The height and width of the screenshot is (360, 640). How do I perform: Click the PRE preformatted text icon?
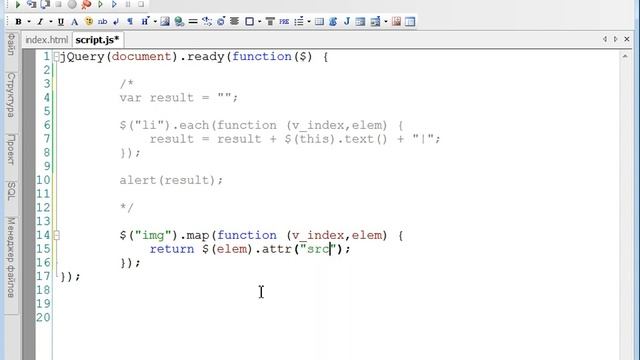click(x=284, y=22)
